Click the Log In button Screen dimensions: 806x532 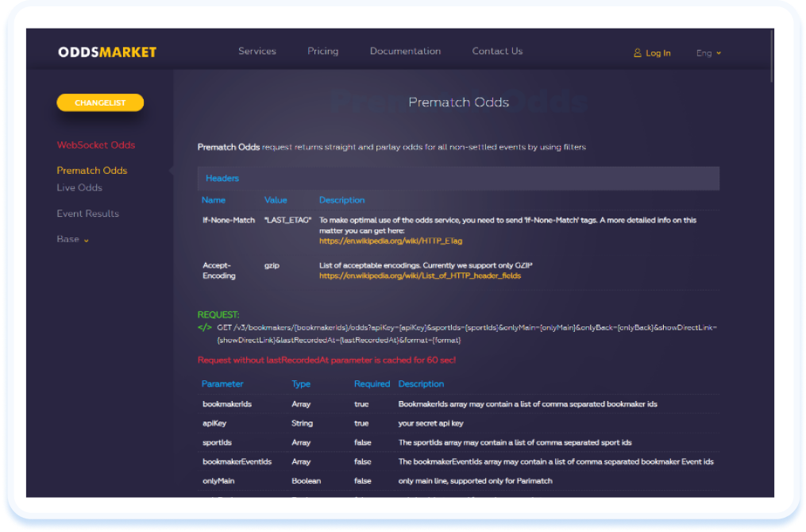pos(658,52)
